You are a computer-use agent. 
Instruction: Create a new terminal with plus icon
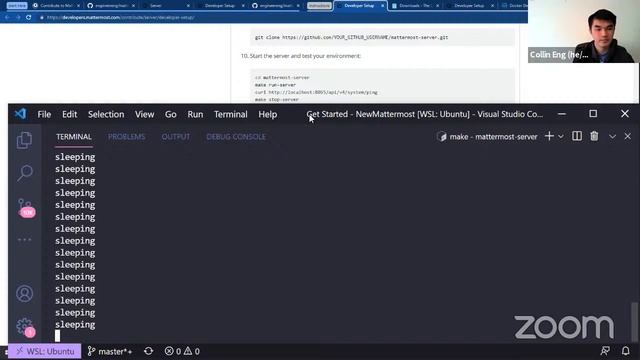[549, 136]
